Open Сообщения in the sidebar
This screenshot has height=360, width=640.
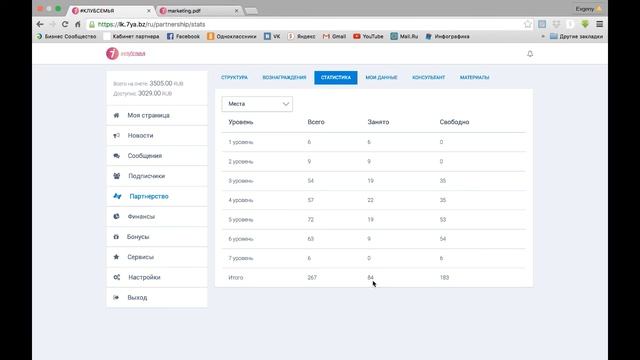point(157,156)
